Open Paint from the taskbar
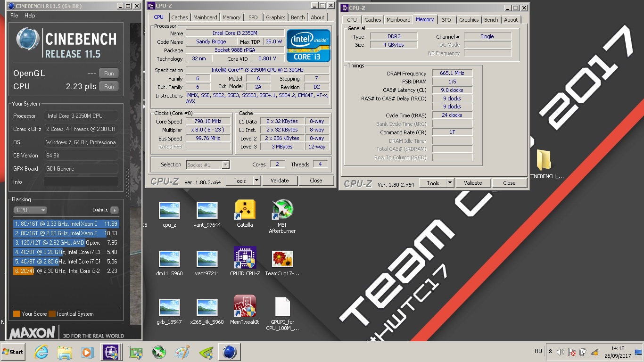 [182, 352]
